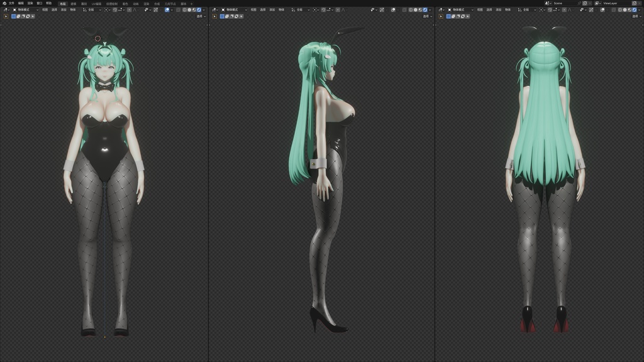Click the + to add a new workspace
This screenshot has height=362, width=644.
192,3
